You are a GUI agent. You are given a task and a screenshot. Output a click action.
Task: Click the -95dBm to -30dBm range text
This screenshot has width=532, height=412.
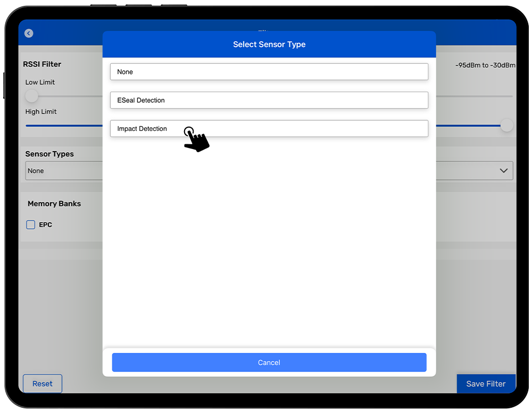click(x=485, y=65)
